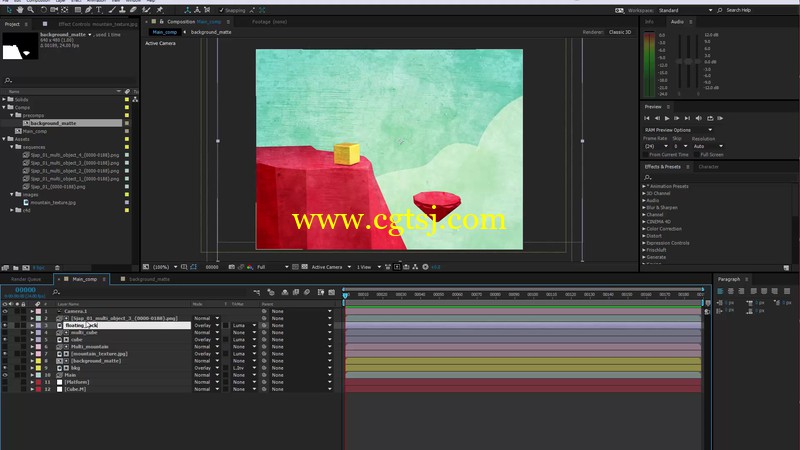Screen dimensions: 800x450
Task: Select the Zoom magnifier tool
Action: [x=31, y=10]
